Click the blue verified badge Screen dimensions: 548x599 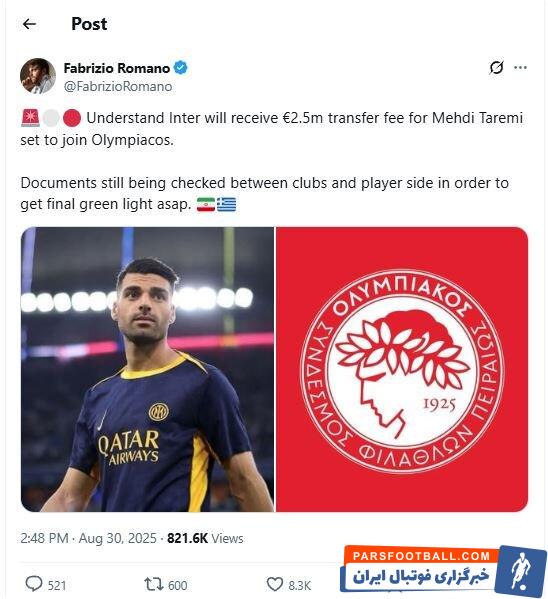tap(180, 68)
